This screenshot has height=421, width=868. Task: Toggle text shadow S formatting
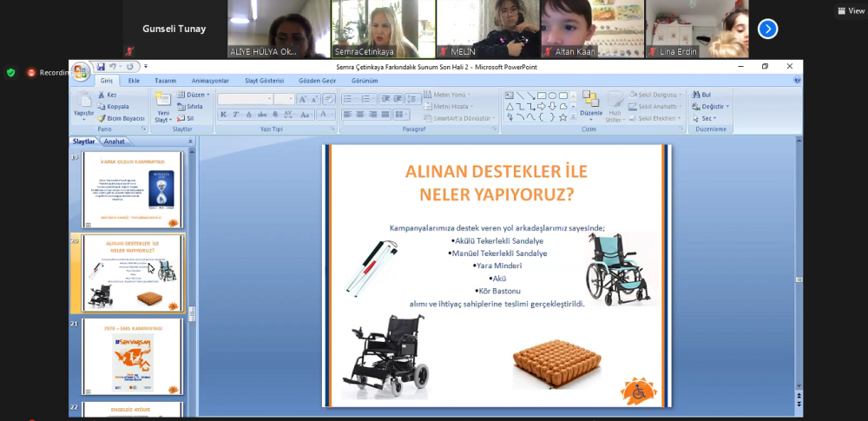tap(275, 115)
